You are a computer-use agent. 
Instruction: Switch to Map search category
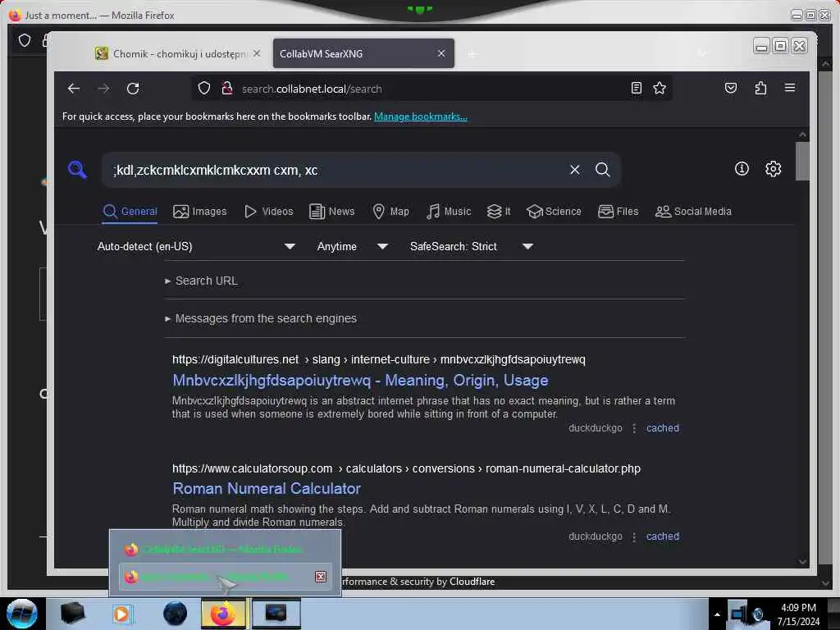point(390,212)
